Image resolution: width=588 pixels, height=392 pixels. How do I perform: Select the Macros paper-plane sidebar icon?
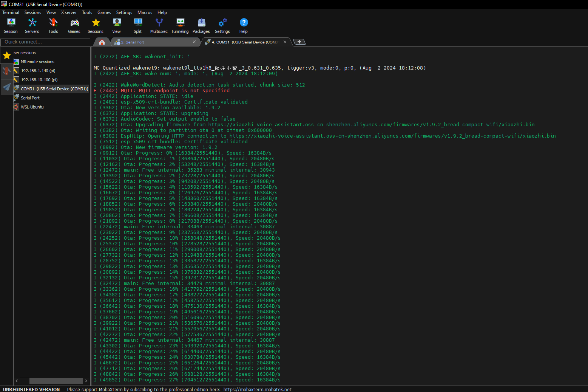(6, 87)
